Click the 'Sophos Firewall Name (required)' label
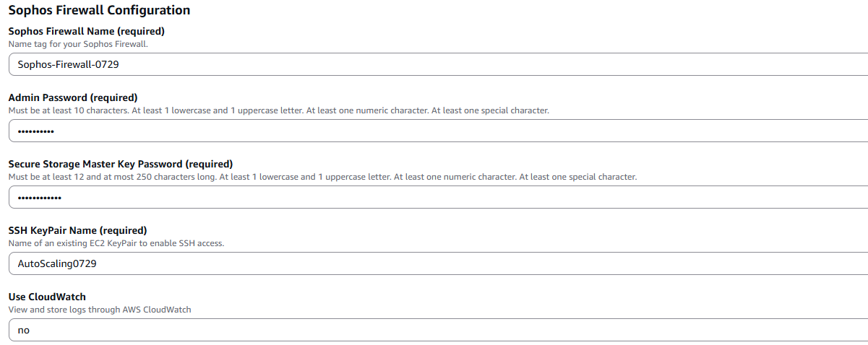868x345 pixels. 86,32
